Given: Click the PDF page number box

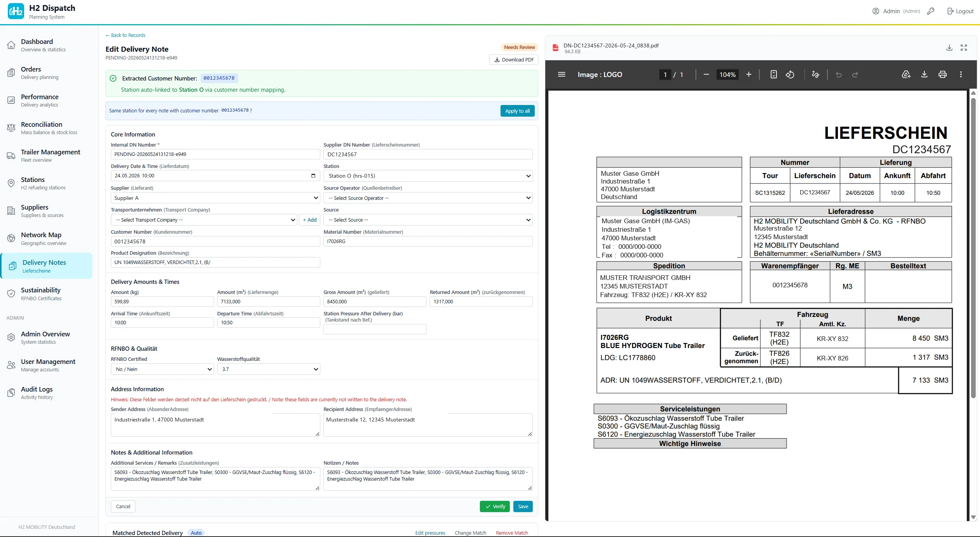Looking at the screenshot, I should click(665, 74).
